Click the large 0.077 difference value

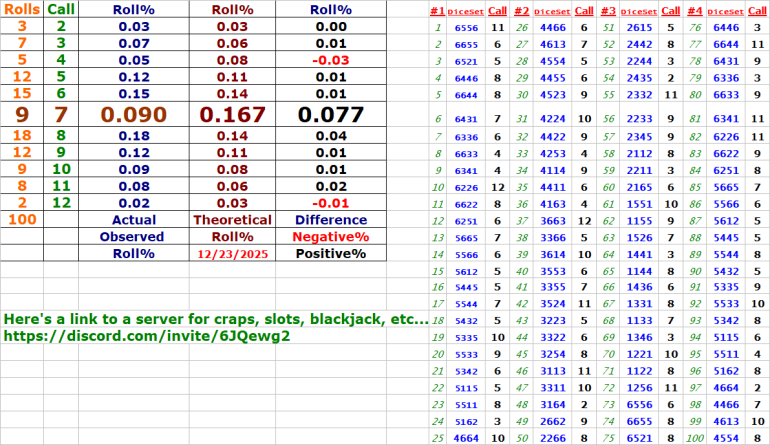tap(330, 114)
